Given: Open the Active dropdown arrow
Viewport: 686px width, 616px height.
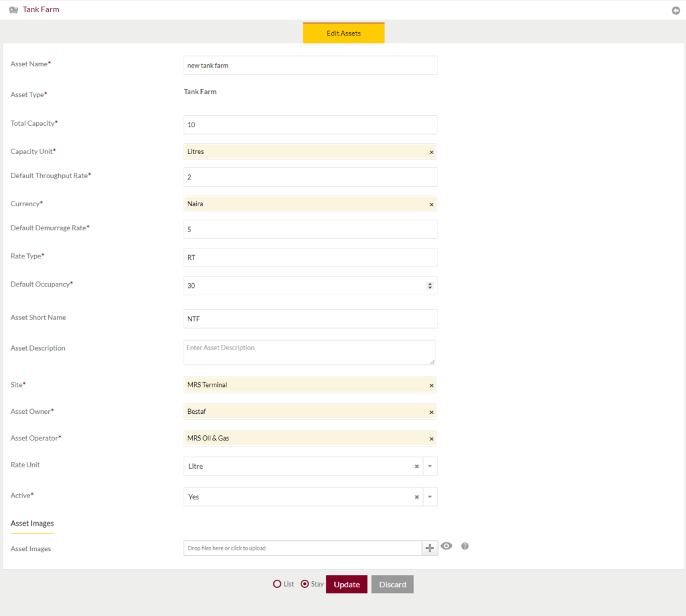Looking at the screenshot, I should coord(430,497).
